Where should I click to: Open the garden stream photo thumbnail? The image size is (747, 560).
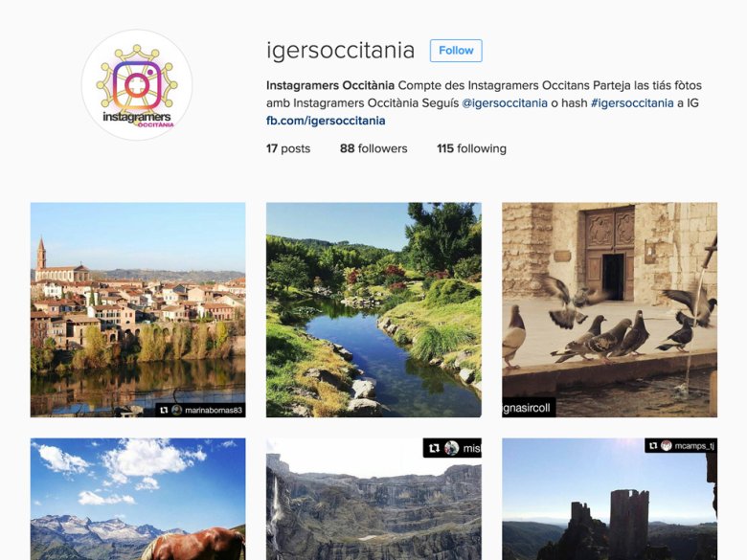pyautogui.click(x=373, y=310)
